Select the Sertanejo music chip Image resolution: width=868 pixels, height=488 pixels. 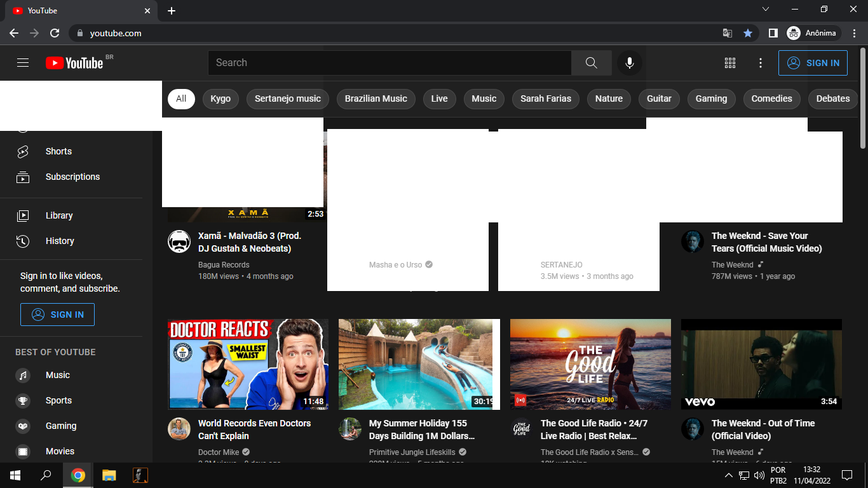coord(288,98)
